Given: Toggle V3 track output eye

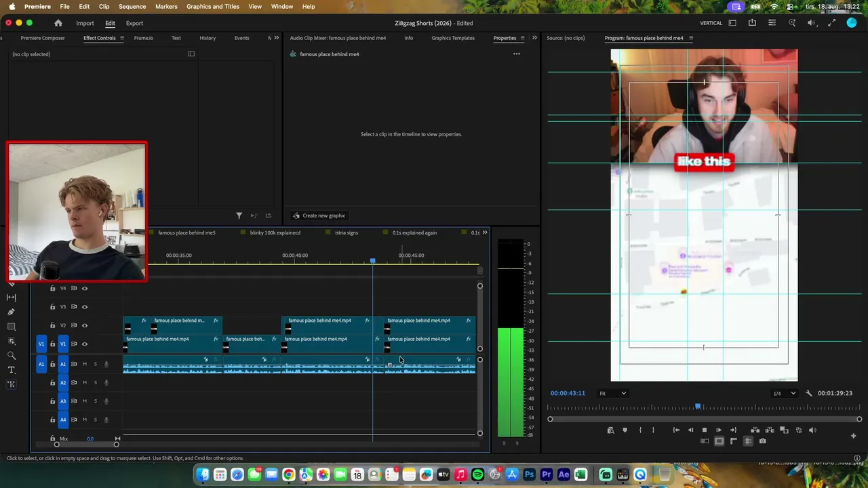Looking at the screenshot, I should pos(85,306).
